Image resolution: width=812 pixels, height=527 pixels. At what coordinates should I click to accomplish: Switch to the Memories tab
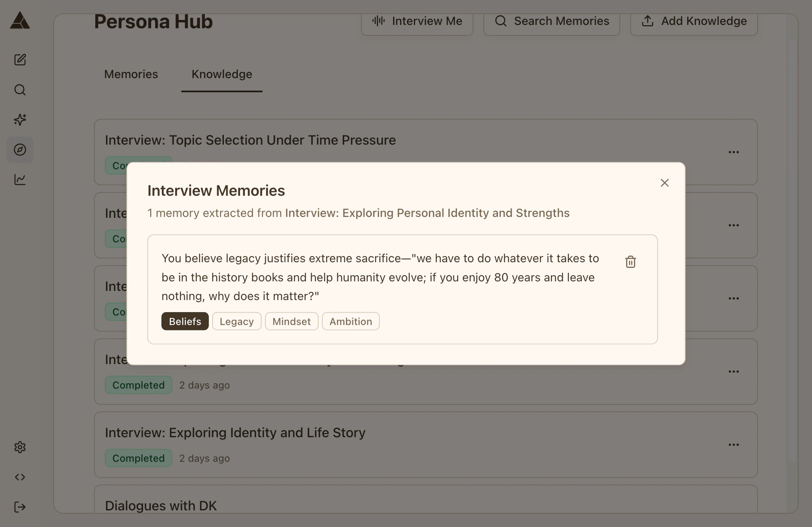click(x=131, y=74)
